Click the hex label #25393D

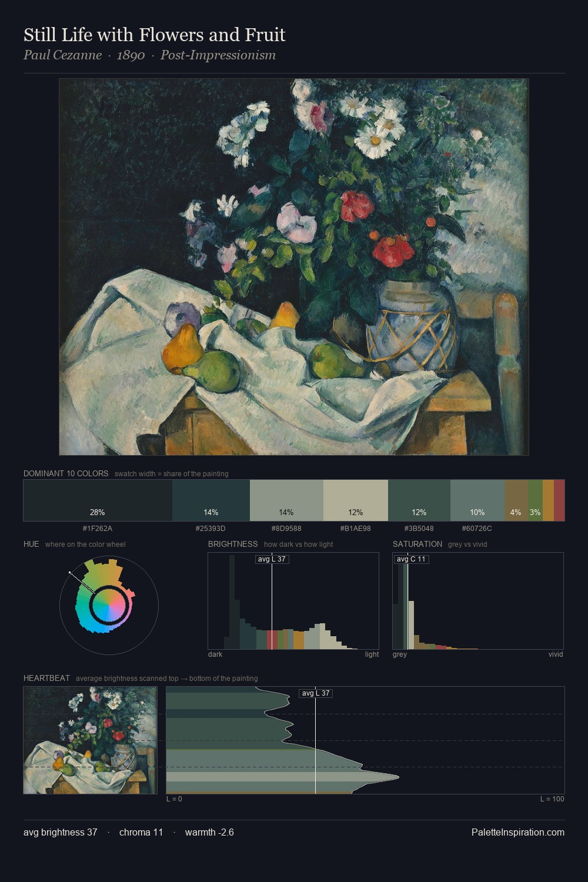point(211,529)
